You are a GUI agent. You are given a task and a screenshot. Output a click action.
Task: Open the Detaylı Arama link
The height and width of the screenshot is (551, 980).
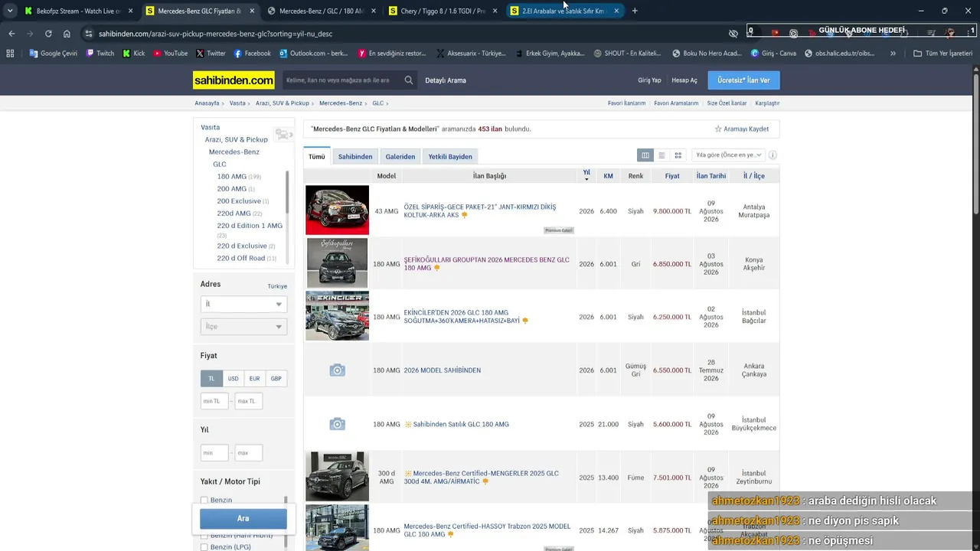tap(446, 80)
